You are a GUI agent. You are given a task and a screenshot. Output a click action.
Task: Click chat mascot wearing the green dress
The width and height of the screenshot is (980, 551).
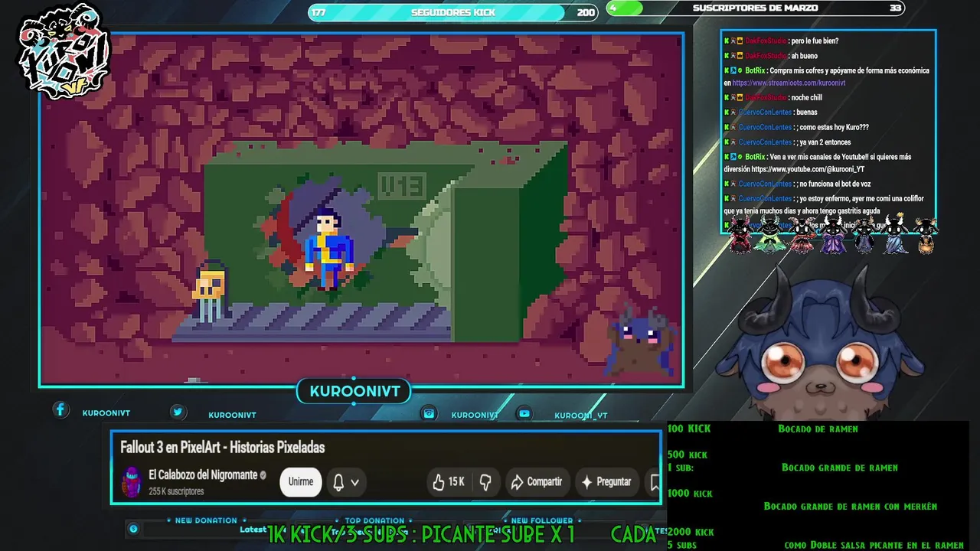click(x=769, y=236)
